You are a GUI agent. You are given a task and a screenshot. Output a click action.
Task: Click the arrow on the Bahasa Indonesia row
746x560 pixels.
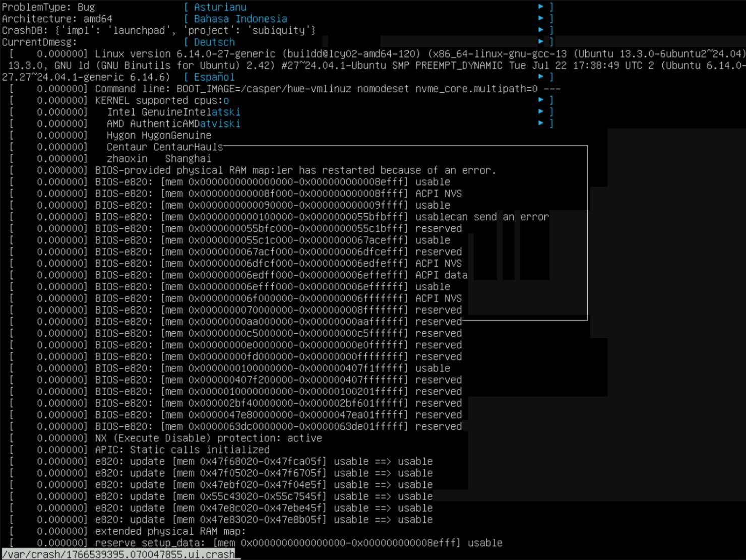click(540, 19)
